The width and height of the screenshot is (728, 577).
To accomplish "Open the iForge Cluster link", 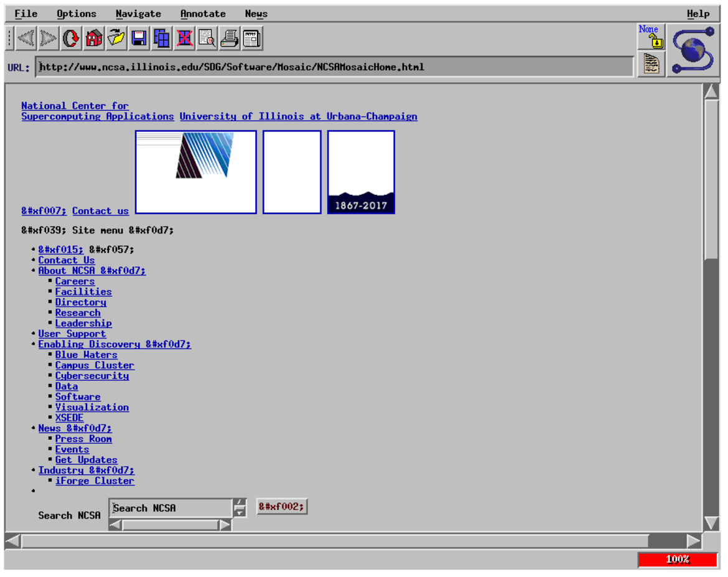I will 95,481.
